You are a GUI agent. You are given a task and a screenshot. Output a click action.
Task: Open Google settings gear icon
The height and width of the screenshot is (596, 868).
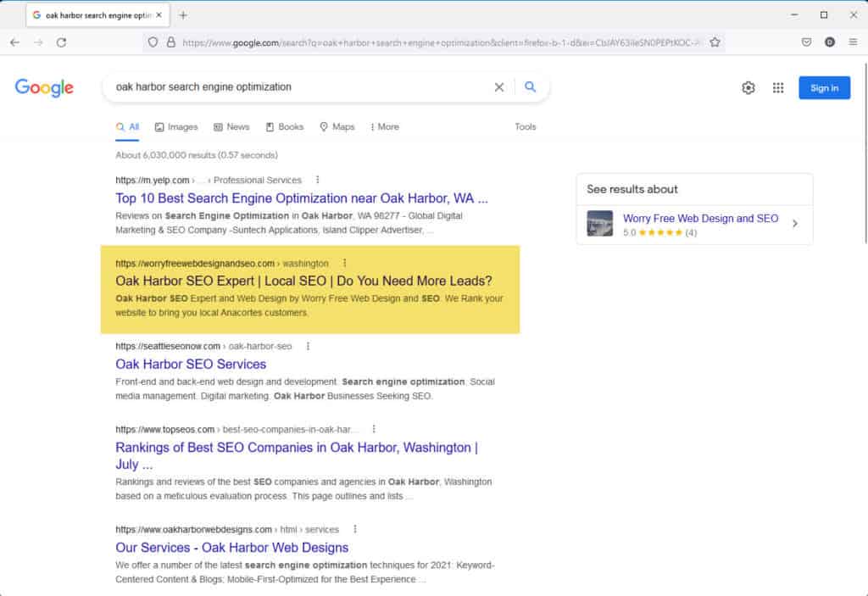(x=748, y=87)
